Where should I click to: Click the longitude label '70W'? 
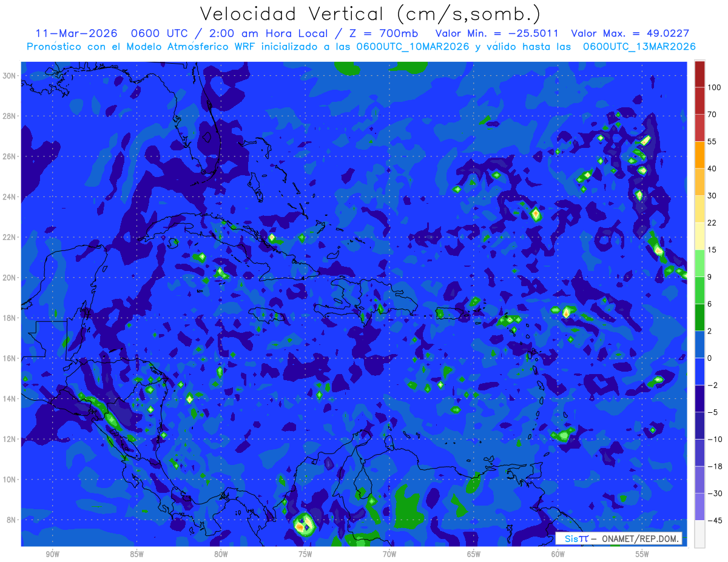[389, 554]
